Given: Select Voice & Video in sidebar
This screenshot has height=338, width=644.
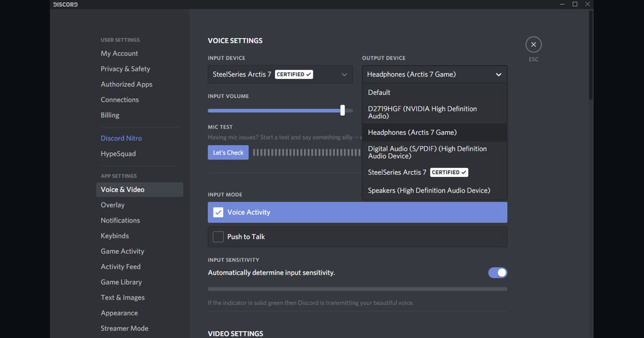Looking at the screenshot, I should pos(140,189).
